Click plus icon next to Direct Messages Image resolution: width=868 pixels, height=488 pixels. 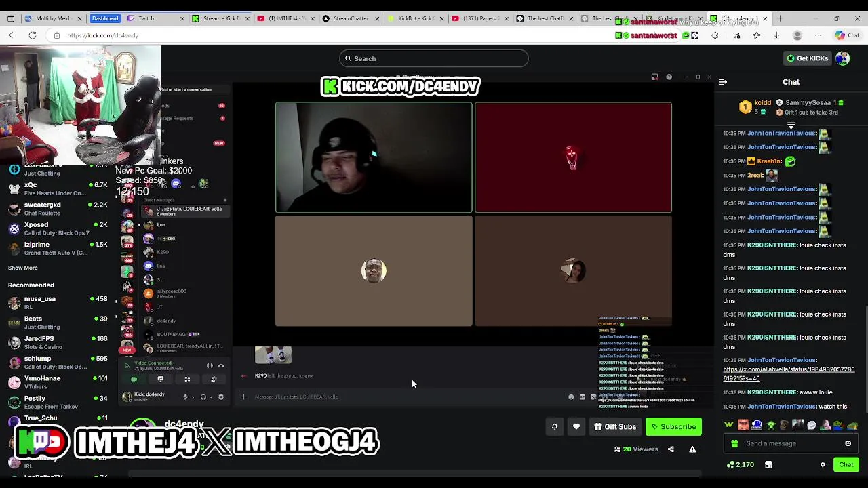224,200
